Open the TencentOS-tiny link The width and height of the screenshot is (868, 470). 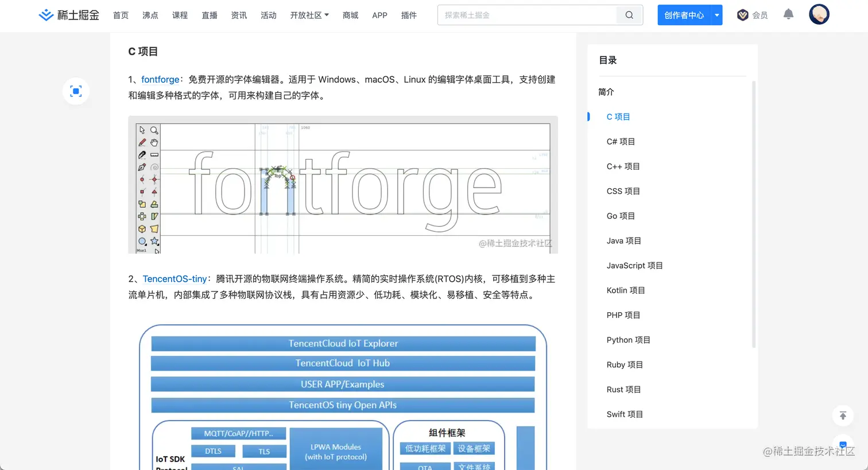coord(175,278)
